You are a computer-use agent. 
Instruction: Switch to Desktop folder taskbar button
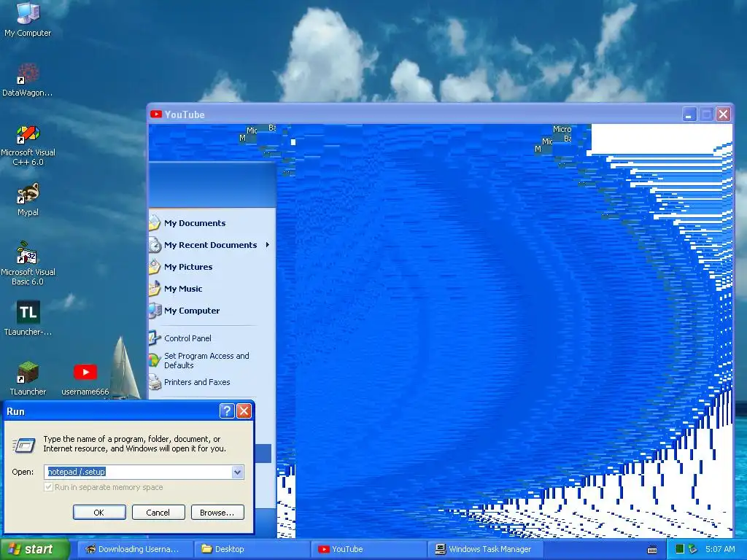coord(252,549)
